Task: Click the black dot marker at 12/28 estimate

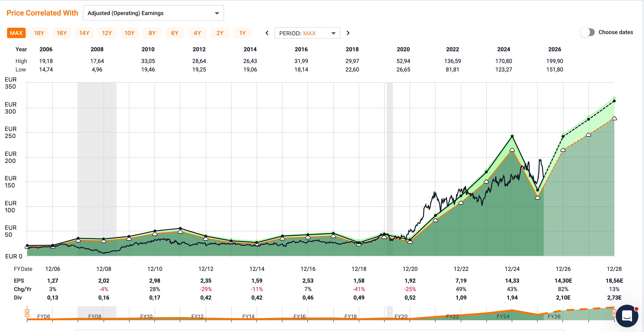Action: coord(614,101)
